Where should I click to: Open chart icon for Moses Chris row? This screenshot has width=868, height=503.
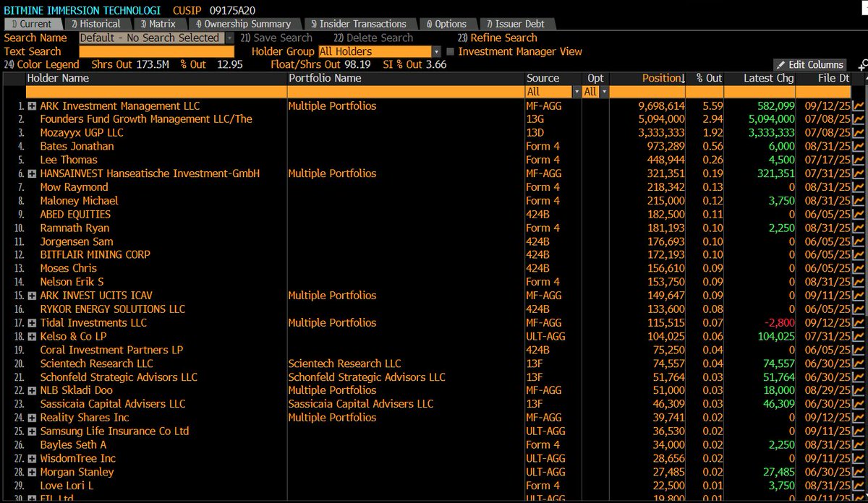pyautogui.click(x=859, y=269)
